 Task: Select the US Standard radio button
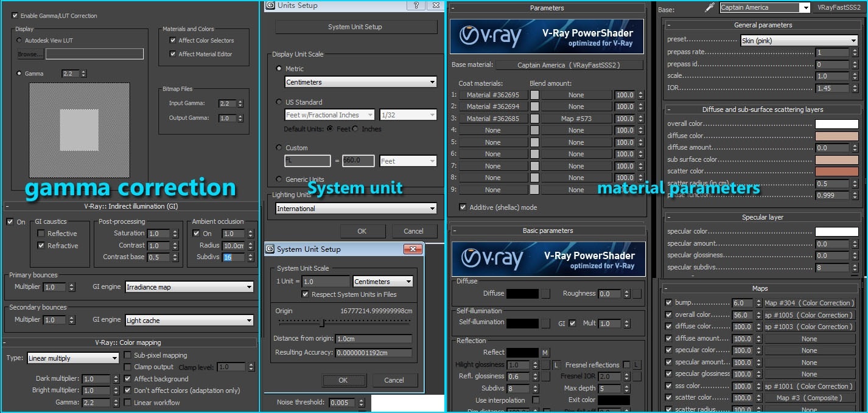[279, 102]
